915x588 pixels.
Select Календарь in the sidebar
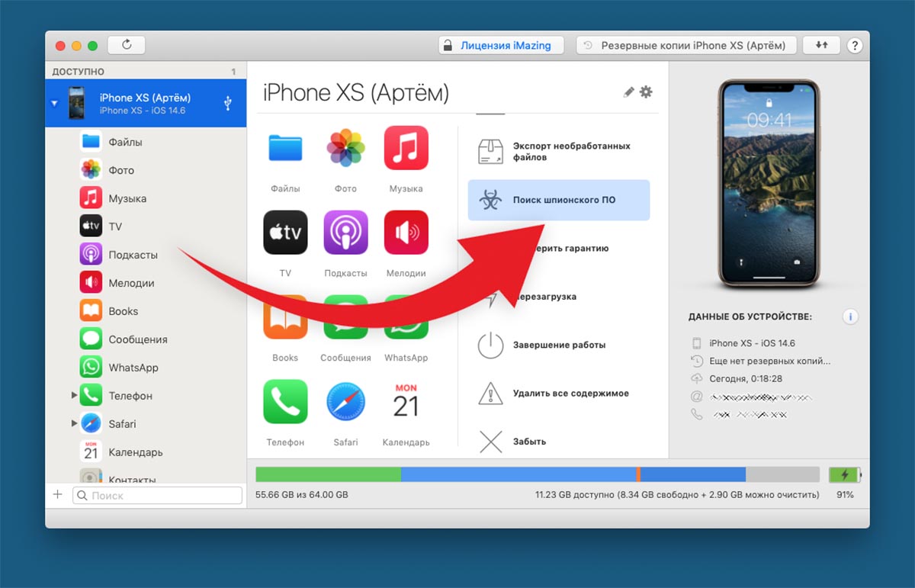click(146, 452)
